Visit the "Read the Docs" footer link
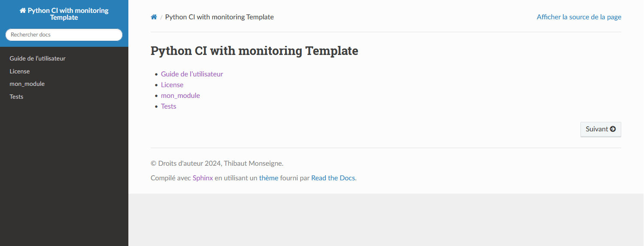This screenshot has height=246, width=644. [333, 178]
